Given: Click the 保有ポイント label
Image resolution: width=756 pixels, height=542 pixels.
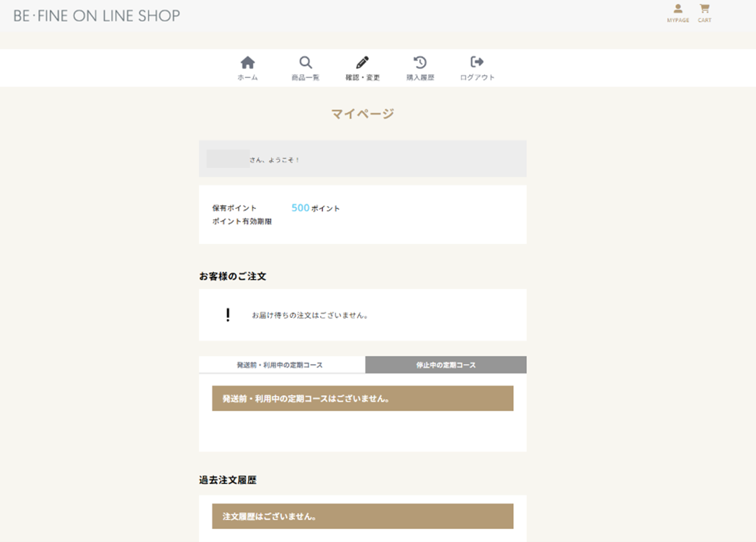Looking at the screenshot, I should coord(234,208).
